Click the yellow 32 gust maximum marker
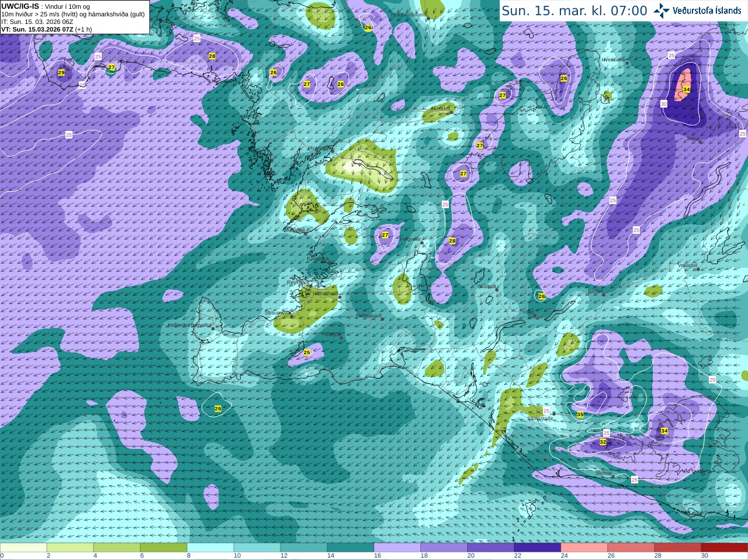This screenshot has height=560, width=748. 603,442
